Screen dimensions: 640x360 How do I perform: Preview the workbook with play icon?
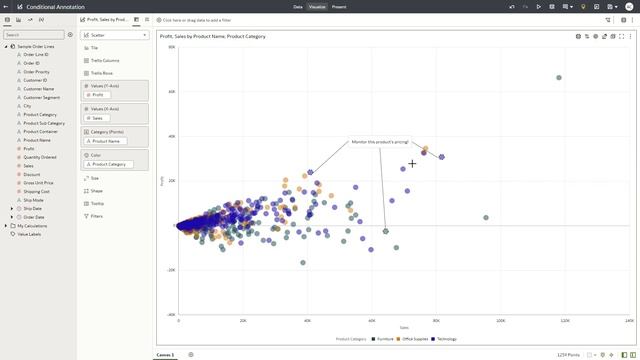coord(539,7)
